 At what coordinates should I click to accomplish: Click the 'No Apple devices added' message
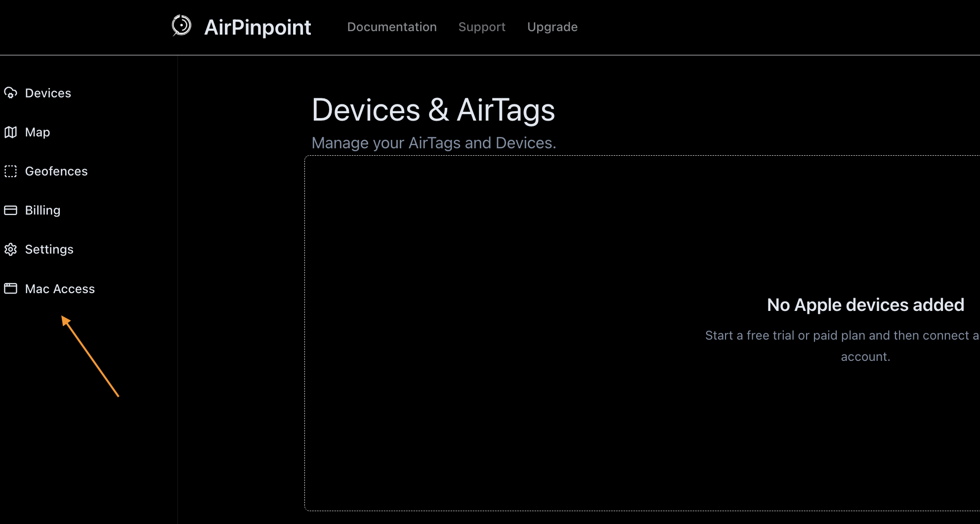click(865, 305)
